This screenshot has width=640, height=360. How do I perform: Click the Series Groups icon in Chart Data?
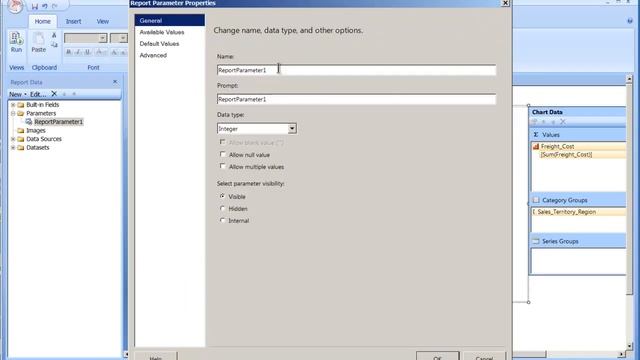(x=536, y=241)
